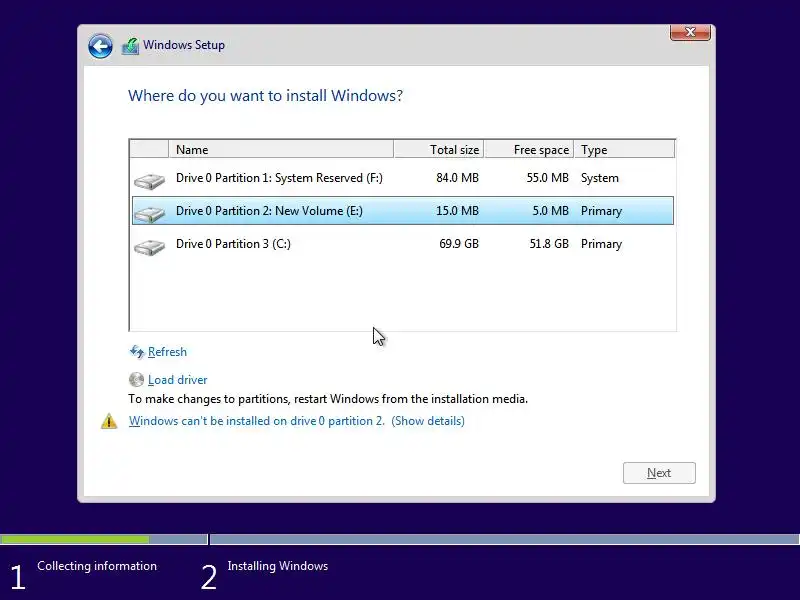Click the Windows Setup title text

tap(184, 45)
